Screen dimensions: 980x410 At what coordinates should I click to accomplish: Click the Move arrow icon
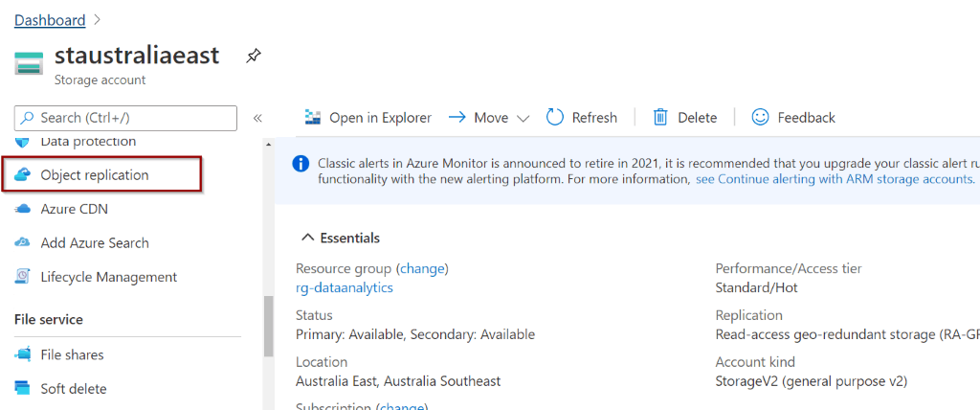tap(458, 118)
